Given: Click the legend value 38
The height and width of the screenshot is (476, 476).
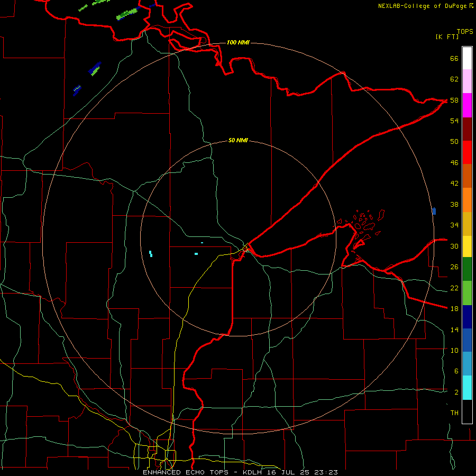Looking at the screenshot, I should point(454,204).
